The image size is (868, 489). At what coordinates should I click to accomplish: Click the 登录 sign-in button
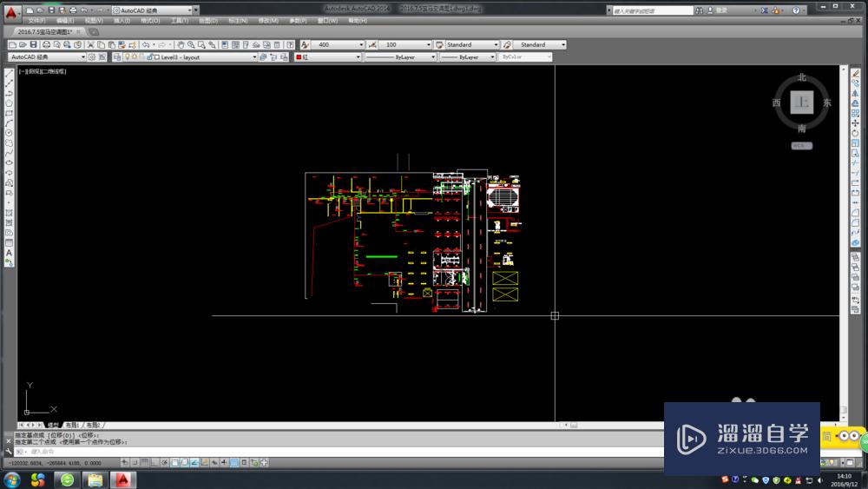click(718, 10)
